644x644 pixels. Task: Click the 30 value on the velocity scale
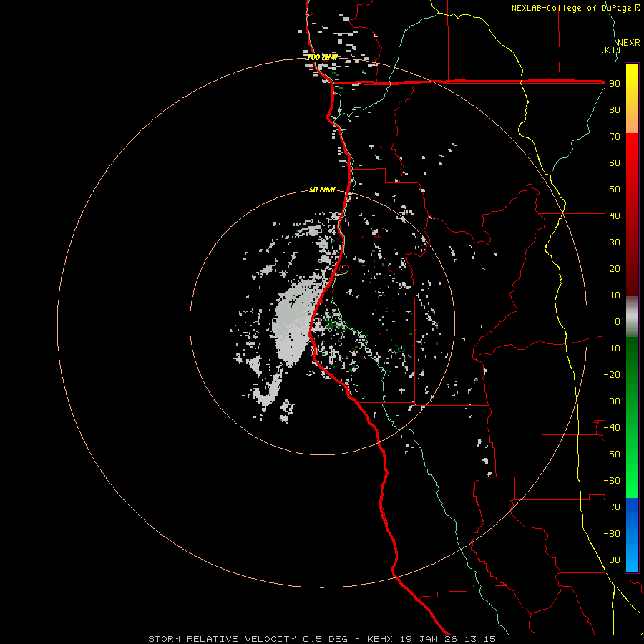point(615,243)
